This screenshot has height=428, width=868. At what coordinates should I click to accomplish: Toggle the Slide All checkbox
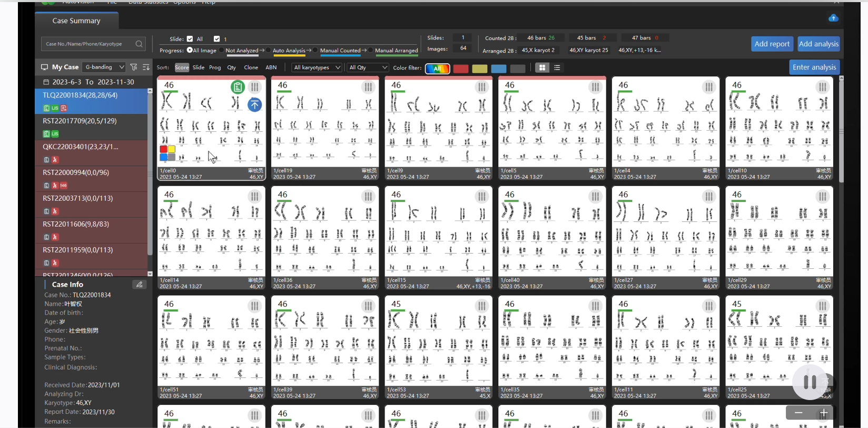[190, 39]
